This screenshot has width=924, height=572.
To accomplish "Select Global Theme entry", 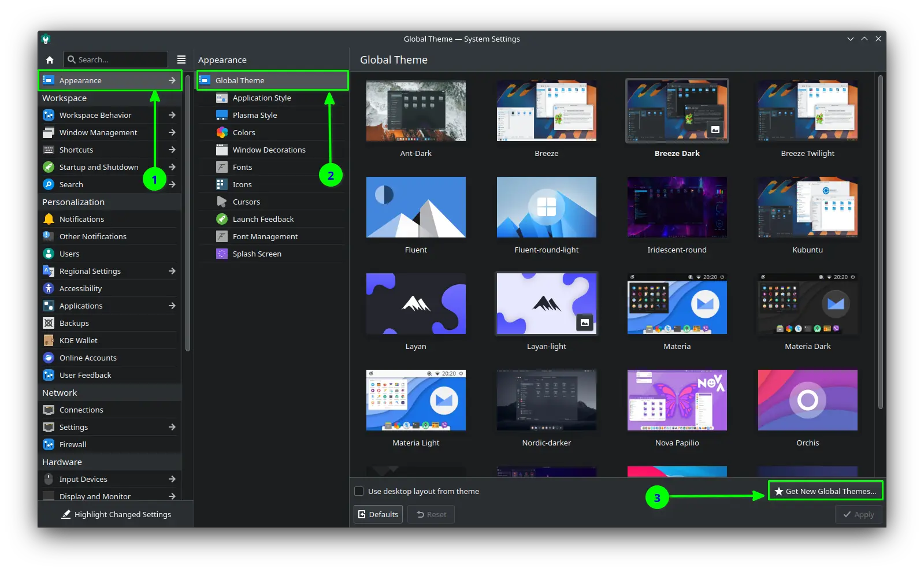I will (272, 80).
